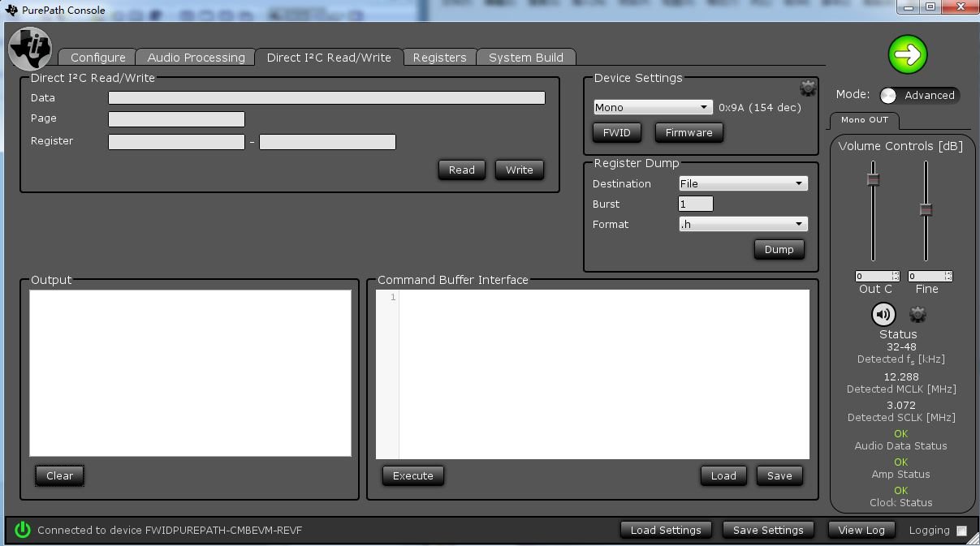Viewport: 980px width, 546px height.
Task: Click the FWID button
Action: click(x=616, y=132)
